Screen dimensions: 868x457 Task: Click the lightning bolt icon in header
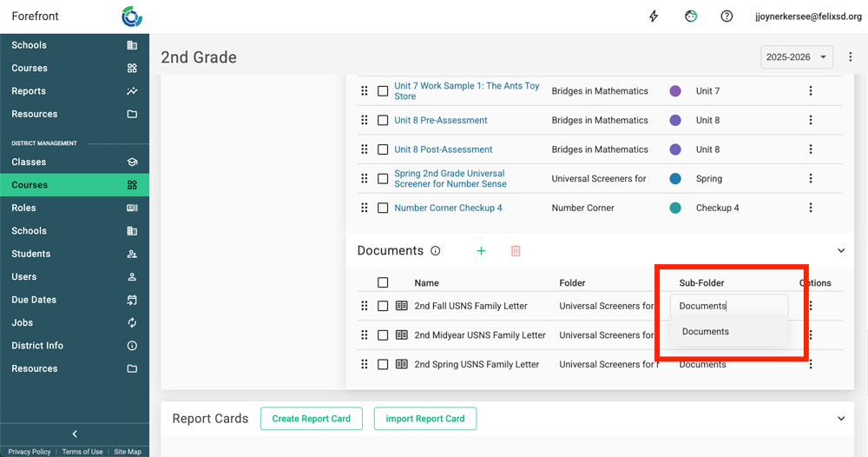[654, 17]
